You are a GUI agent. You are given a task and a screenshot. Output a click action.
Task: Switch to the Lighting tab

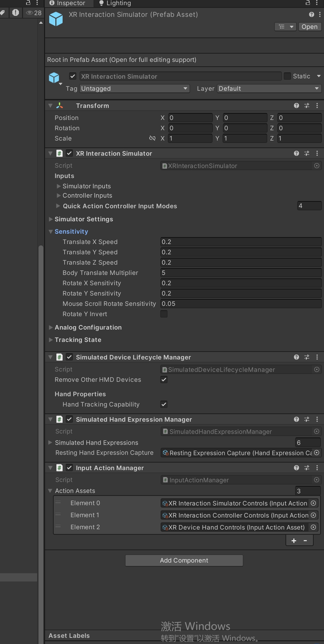(x=115, y=3)
